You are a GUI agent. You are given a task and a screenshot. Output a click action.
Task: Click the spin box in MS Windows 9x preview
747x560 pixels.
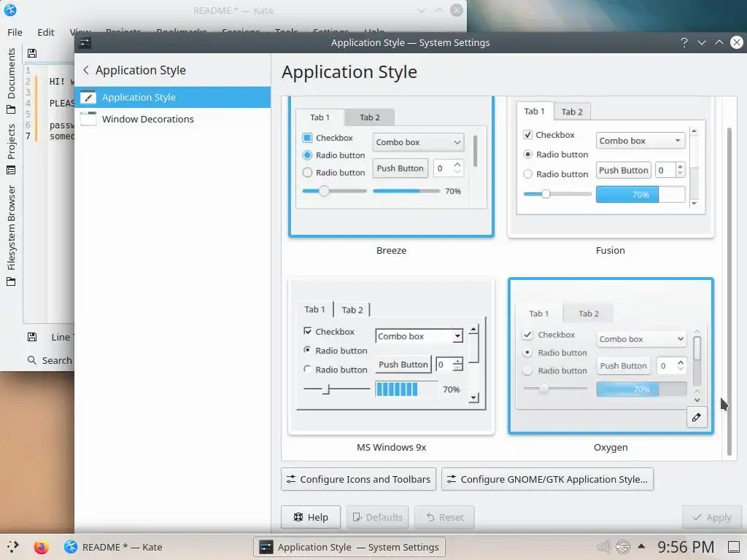point(449,365)
